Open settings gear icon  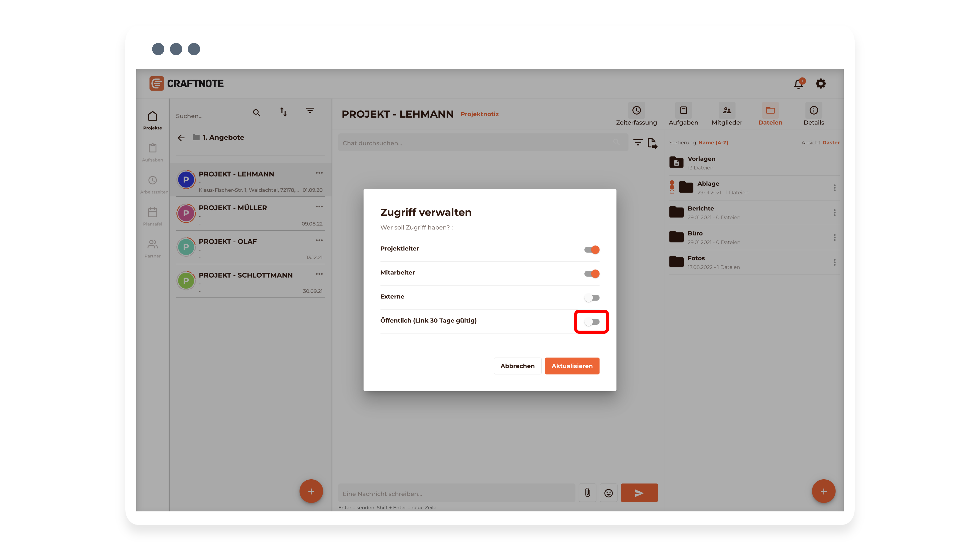(820, 84)
